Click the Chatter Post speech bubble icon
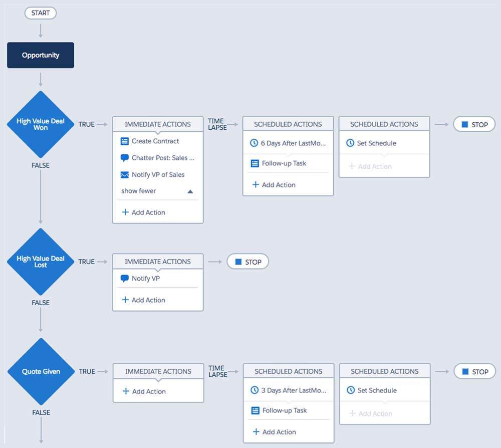This screenshot has height=448, width=501. 125,158
